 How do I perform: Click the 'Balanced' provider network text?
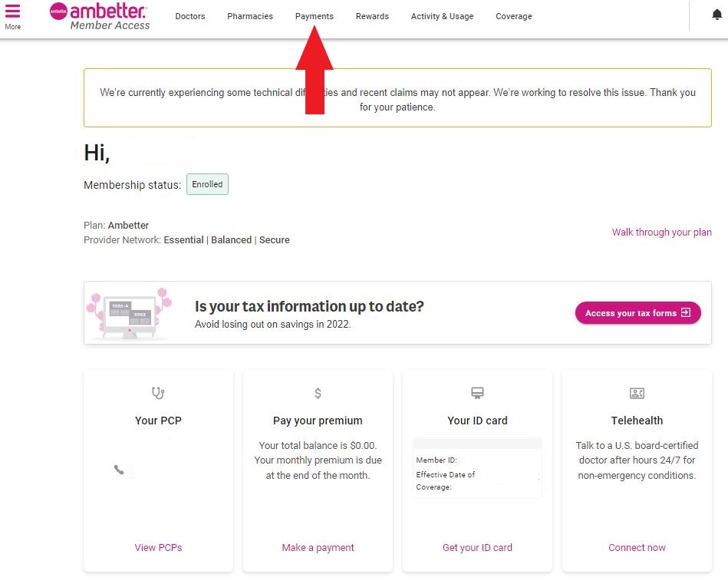231,240
